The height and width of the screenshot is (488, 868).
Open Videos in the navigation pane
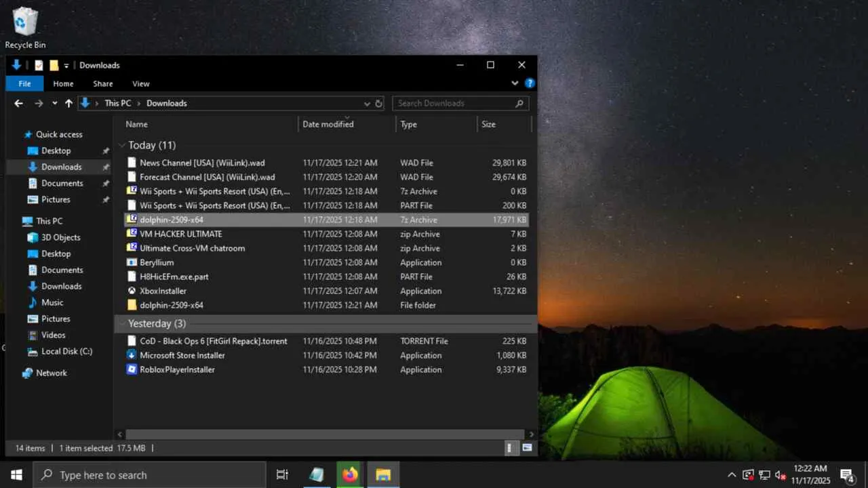(x=54, y=335)
